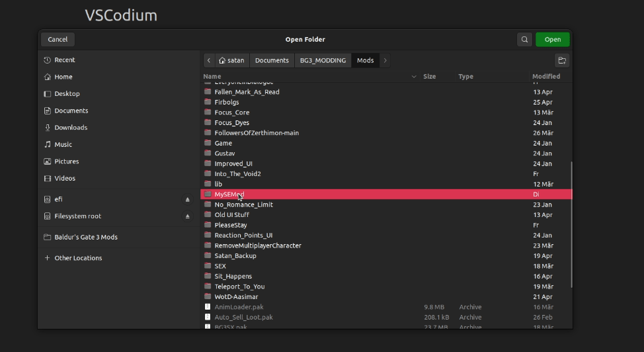The height and width of the screenshot is (352, 644).
Task: Select the Improved_UI folder
Action: point(386,163)
